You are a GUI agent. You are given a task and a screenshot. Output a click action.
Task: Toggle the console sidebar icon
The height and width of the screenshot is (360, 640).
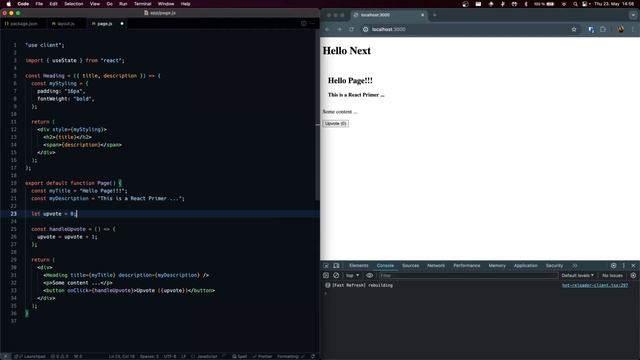326,276
